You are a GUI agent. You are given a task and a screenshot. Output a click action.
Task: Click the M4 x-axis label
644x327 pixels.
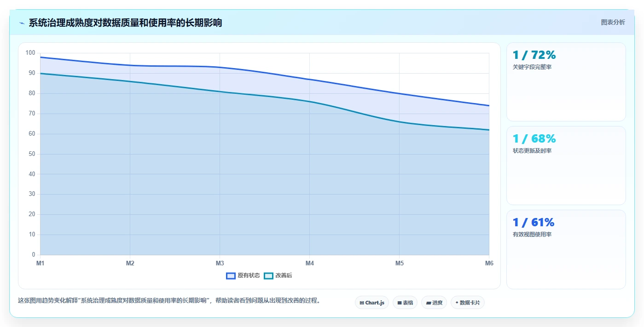click(x=309, y=263)
